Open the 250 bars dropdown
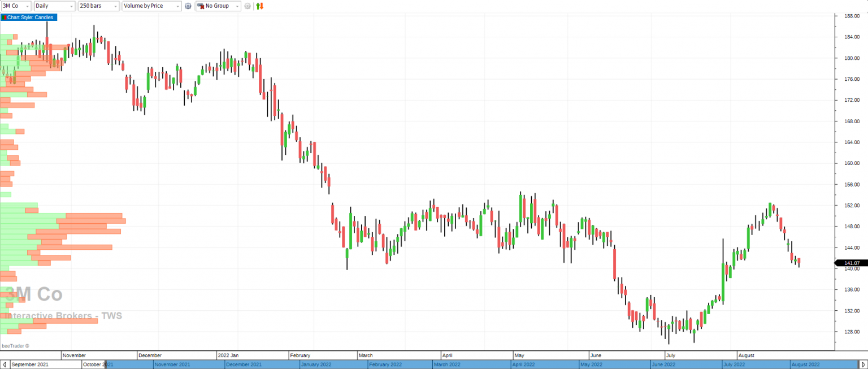The image size is (868, 369). pos(98,6)
